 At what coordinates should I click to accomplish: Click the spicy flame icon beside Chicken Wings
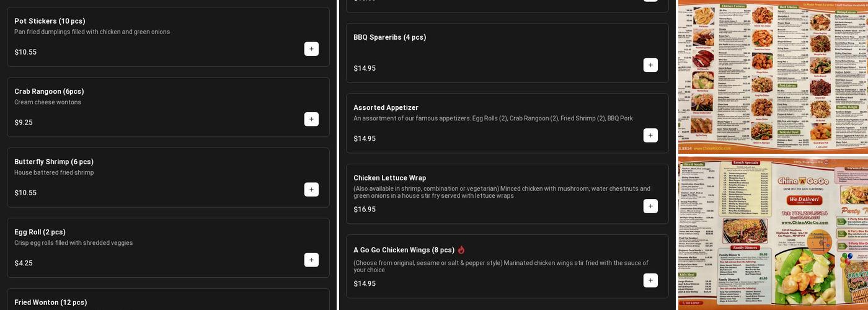click(x=461, y=250)
